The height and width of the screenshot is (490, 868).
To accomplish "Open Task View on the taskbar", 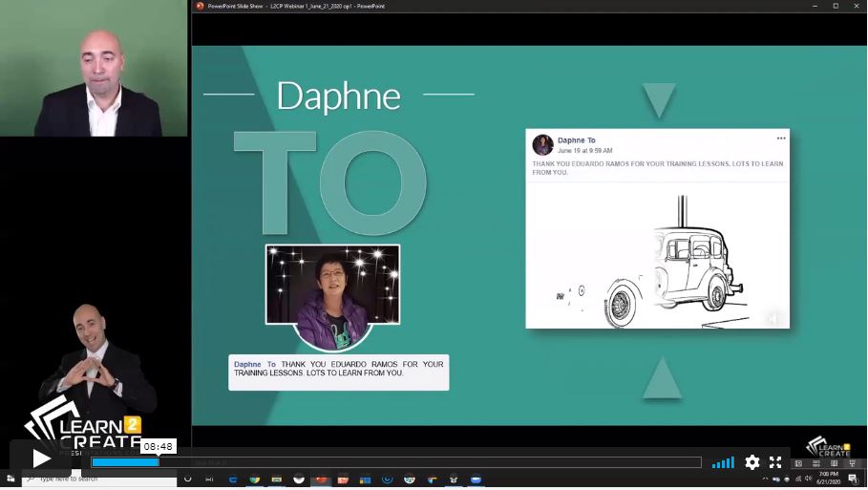I will pos(207,479).
